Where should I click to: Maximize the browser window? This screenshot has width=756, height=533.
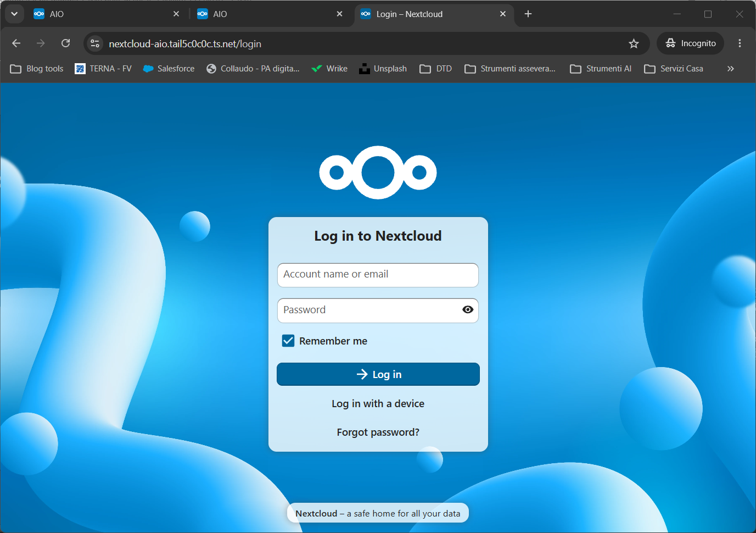point(708,14)
